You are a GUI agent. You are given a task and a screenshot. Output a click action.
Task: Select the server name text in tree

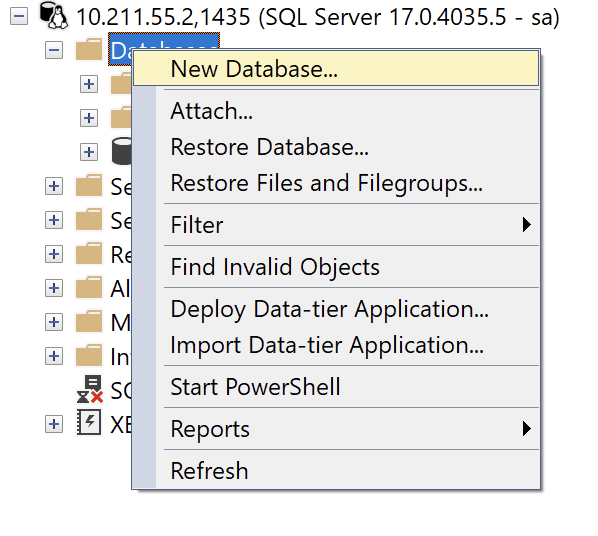click(x=318, y=17)
